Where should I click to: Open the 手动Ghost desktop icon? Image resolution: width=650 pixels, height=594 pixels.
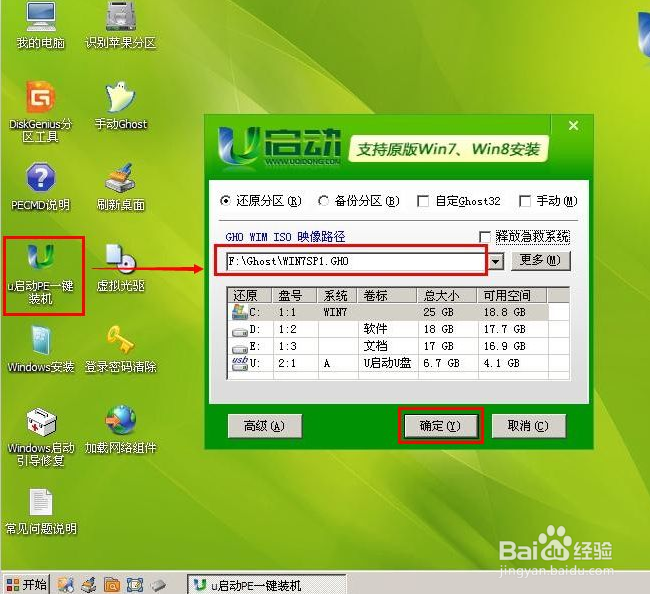(x=121, y=106)
